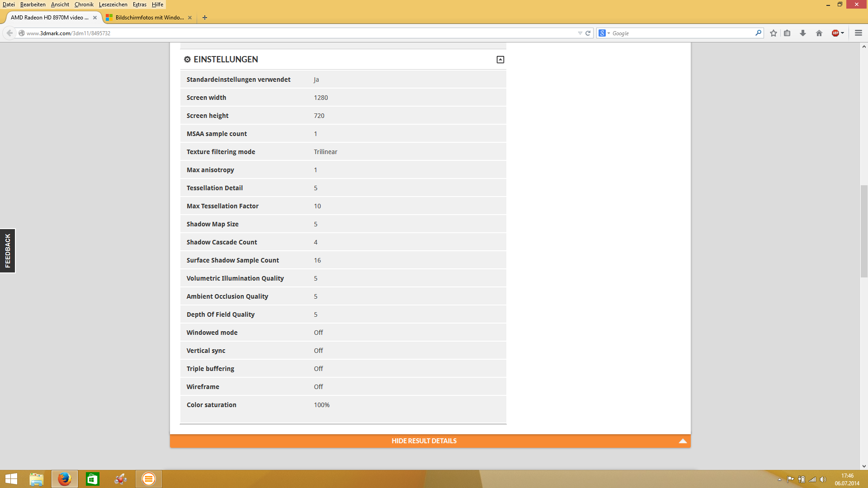Open the downloads arrow icon
The image size is (868, 488).
pos(803,33)
